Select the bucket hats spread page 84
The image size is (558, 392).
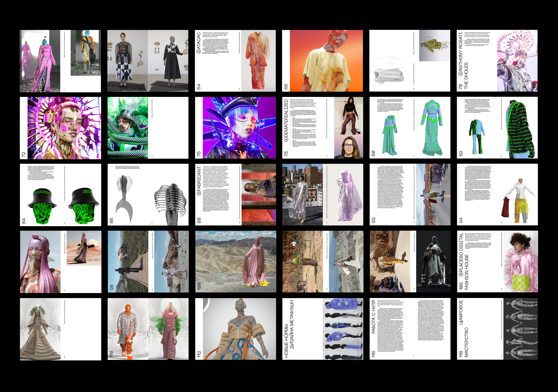61,195
